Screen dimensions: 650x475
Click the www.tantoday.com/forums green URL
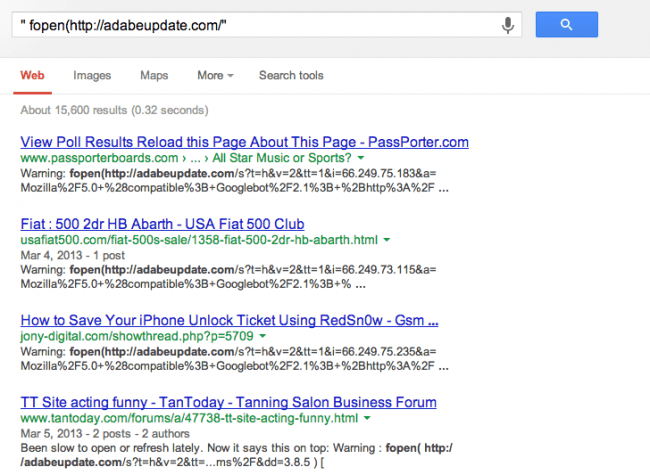click(189, 418)
